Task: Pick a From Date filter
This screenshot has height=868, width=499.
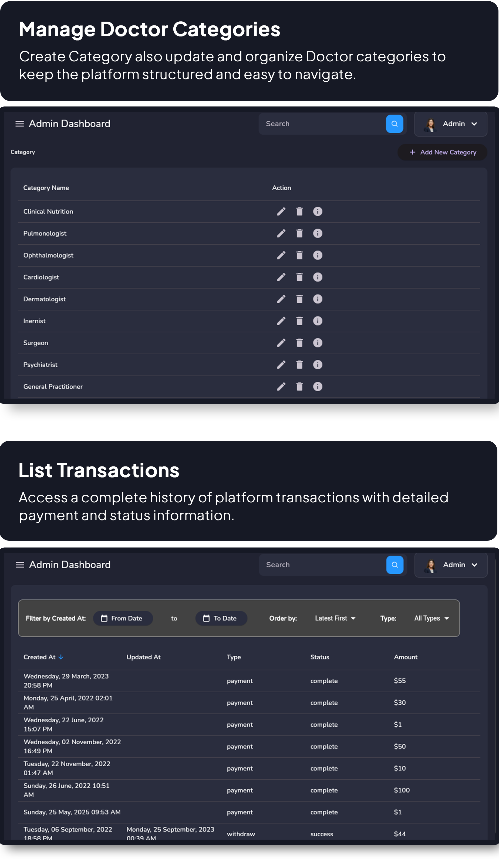Action: 123,618
